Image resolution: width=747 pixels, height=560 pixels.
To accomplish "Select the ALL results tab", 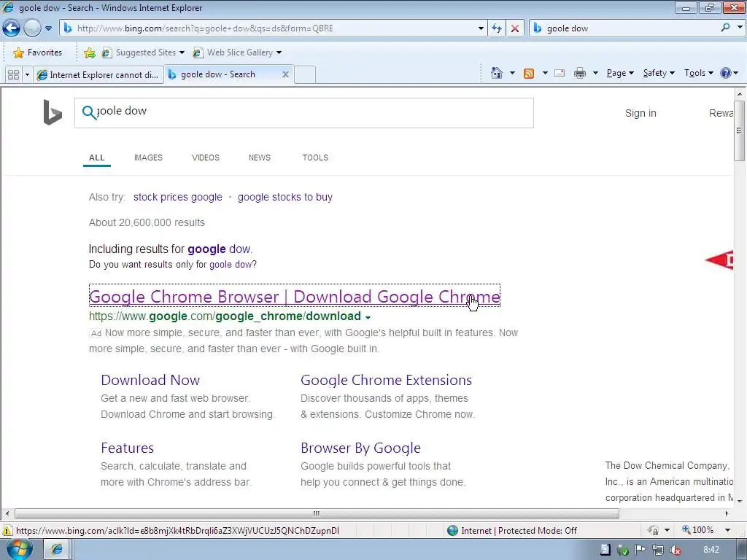I will coord(97,157).
